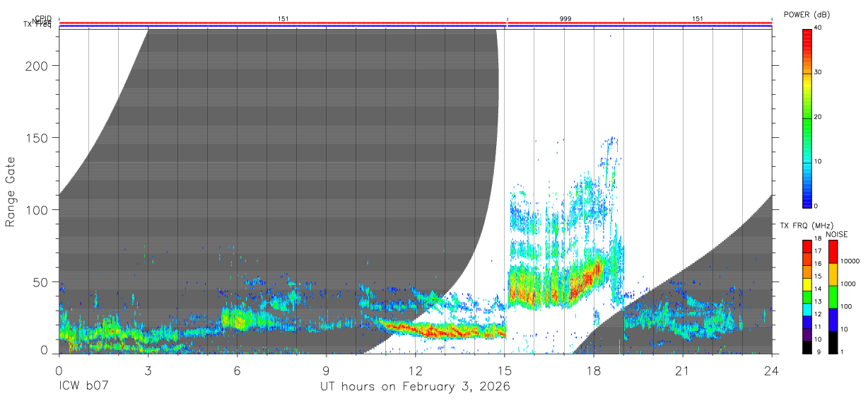Click the 14 MHz label on the TX FRQ legend
868x401 pixels.
(x=817, y=289)
